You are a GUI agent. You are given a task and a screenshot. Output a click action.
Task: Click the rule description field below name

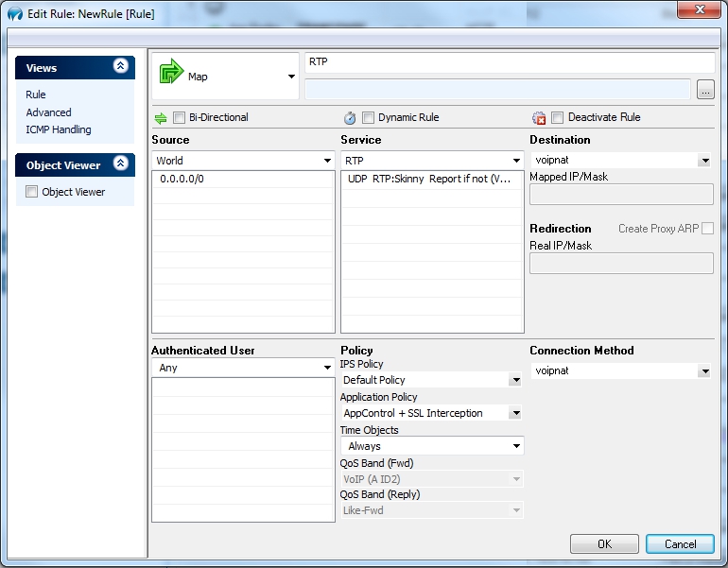(497, 89)
